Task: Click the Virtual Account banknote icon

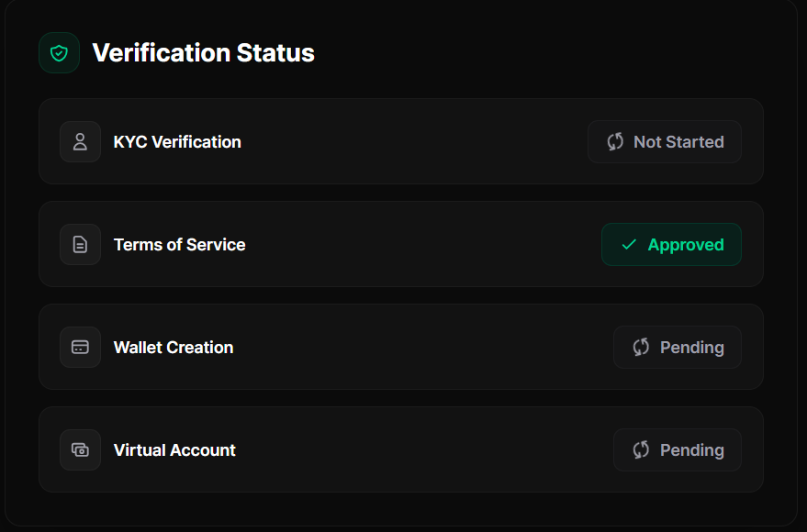Action: point(80,449)
